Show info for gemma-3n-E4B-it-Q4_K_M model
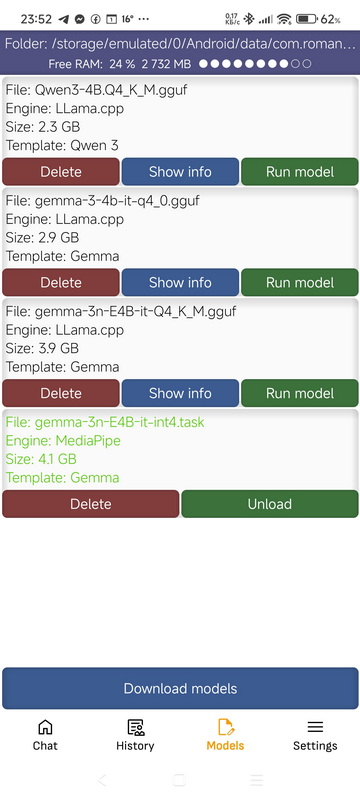This screenshot has height=800, width=360. coord(180,393)
